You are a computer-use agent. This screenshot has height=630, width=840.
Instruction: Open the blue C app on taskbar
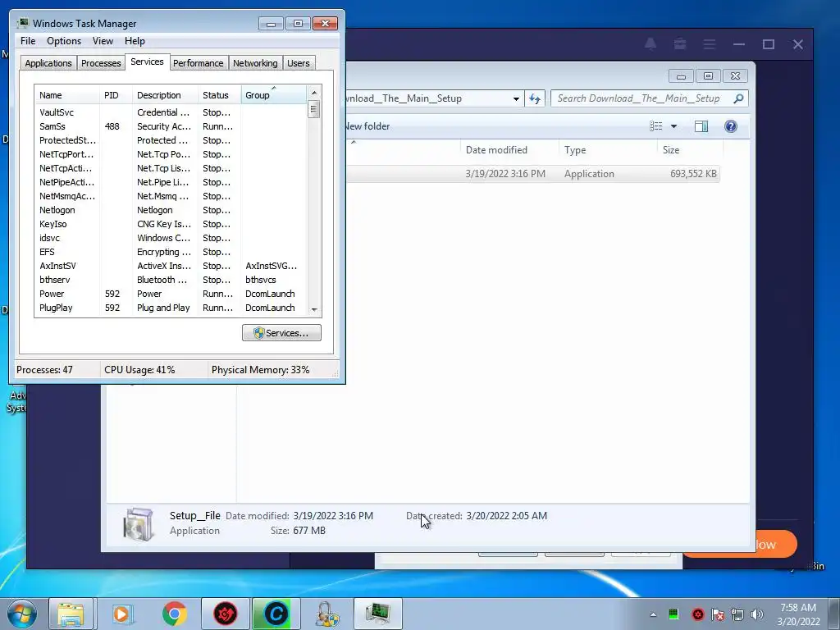276,614
